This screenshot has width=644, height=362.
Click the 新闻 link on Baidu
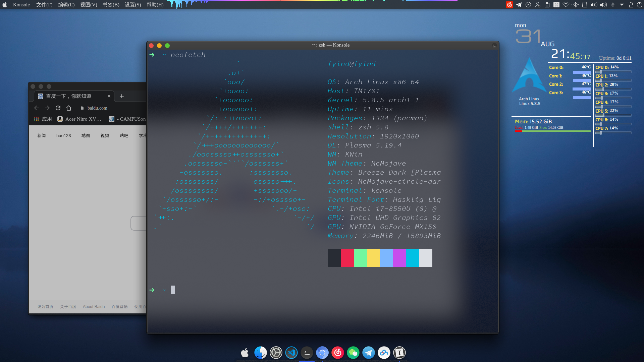pyautogui.click(x=42, y=135)
